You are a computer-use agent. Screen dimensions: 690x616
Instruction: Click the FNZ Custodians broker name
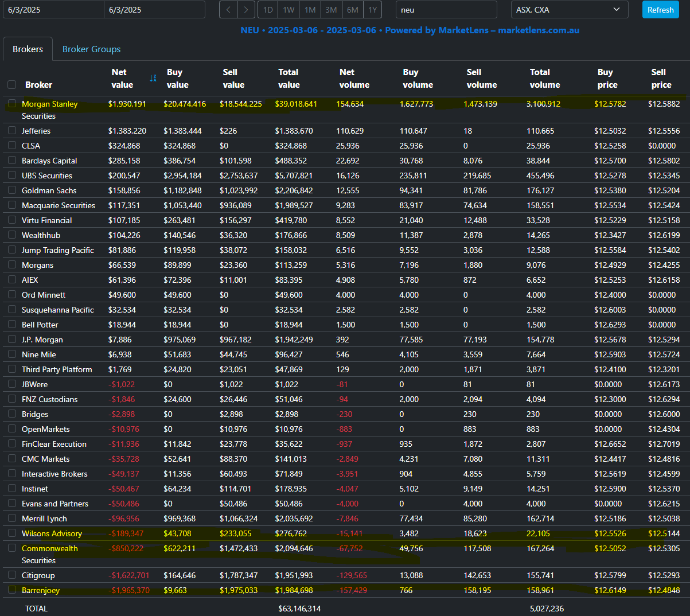[50, 399]
